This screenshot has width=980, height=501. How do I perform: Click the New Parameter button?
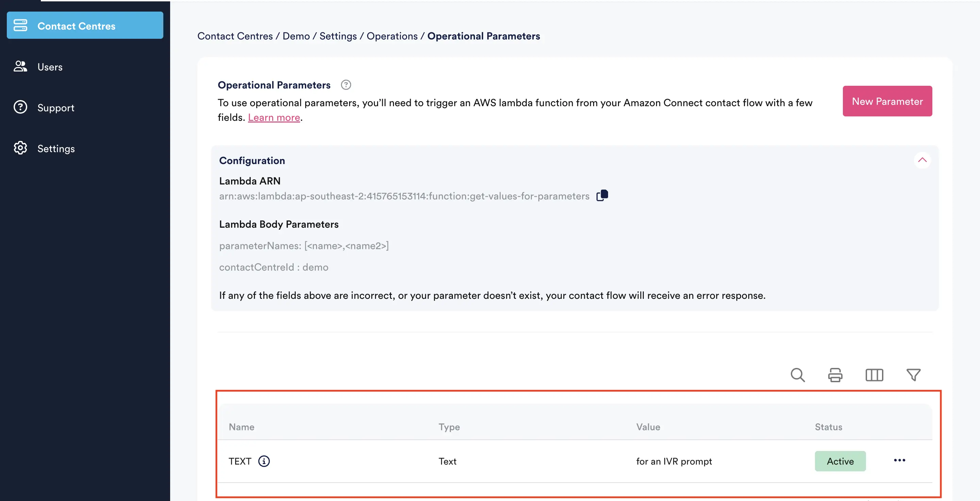pyautogui.click(x=887, y=101)
